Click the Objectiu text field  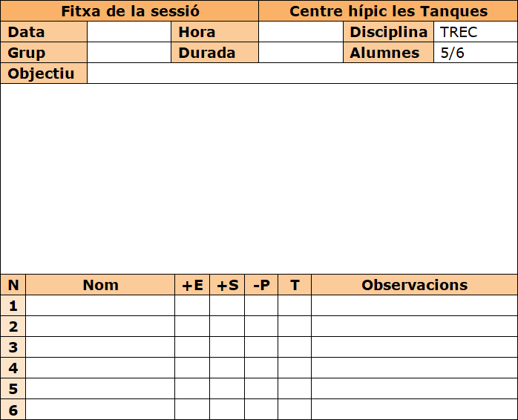click(x=301, y=73)
